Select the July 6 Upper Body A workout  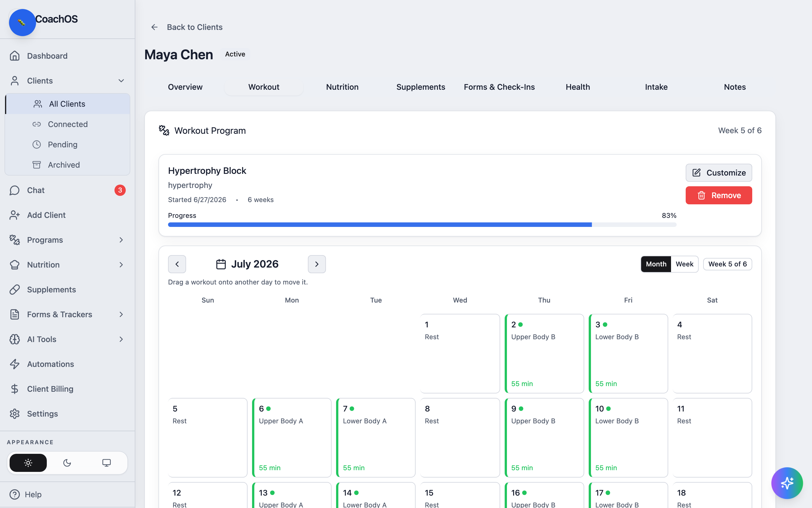pos(292,437)
